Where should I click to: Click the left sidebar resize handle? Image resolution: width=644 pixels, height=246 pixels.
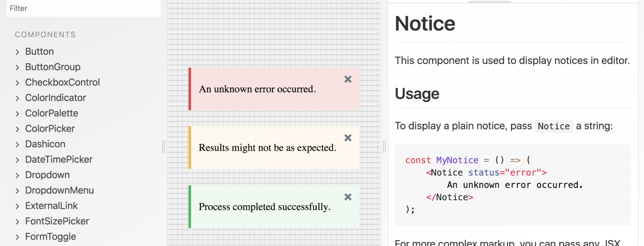coord(164,146)
